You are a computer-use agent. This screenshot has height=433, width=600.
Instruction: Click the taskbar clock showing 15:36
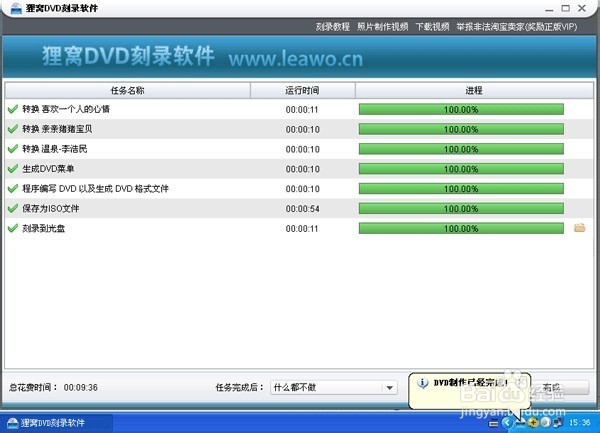point(579,423)
